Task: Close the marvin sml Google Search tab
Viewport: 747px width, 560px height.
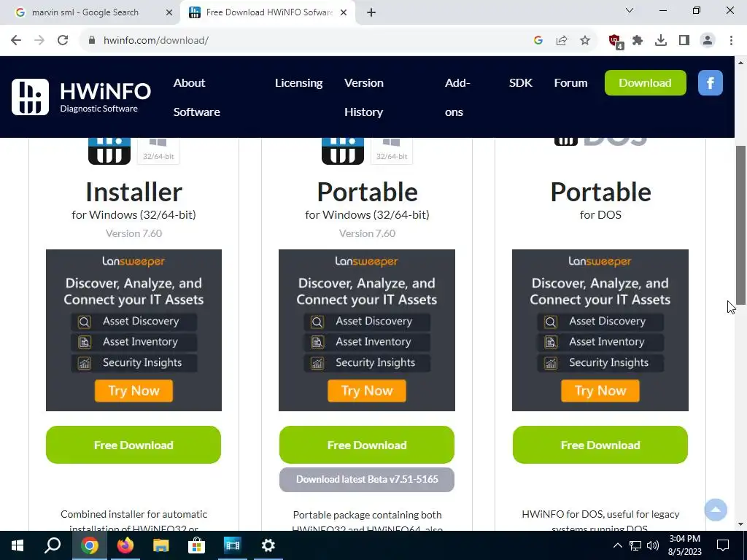Action: click(x=169, y=12)
